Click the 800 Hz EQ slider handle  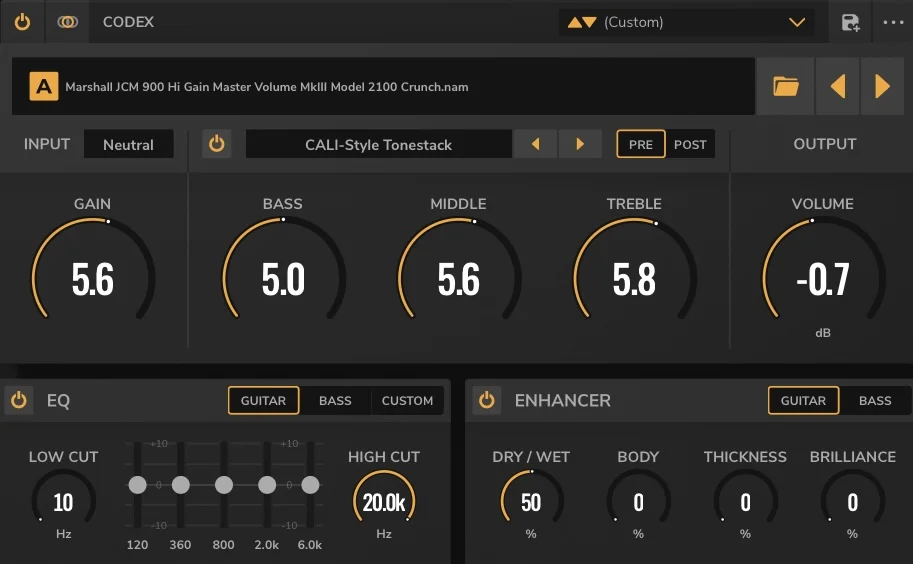pos(224,484)
